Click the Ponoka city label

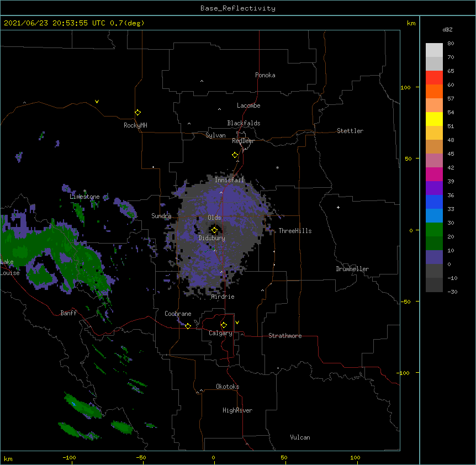(265, 75)
